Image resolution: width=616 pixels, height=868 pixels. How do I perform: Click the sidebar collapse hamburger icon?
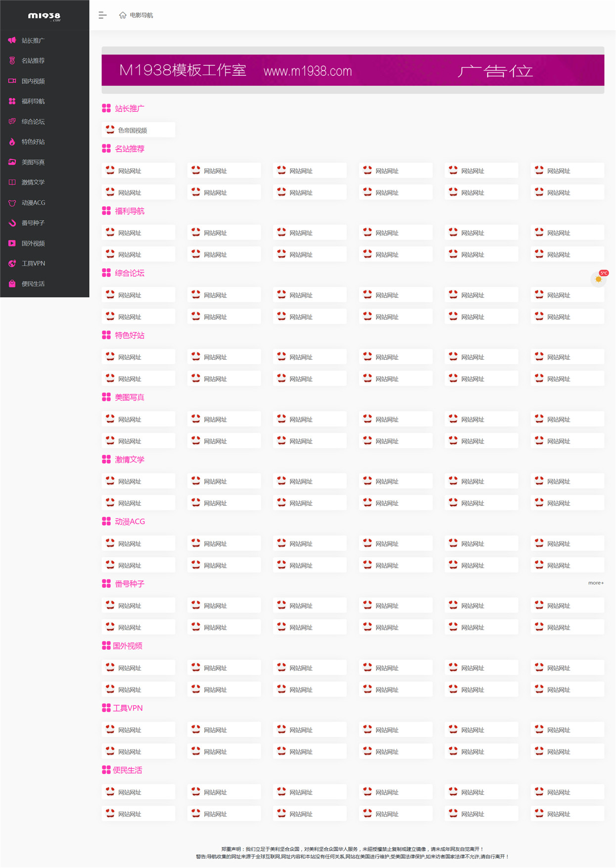pos(102,15)
